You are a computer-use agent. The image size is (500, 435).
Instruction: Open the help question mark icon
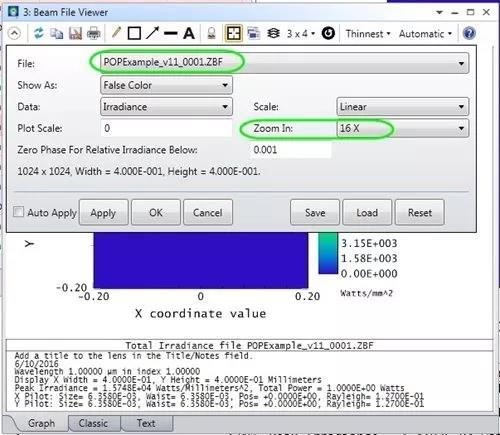pyautogui.click(x=469, y=33)
